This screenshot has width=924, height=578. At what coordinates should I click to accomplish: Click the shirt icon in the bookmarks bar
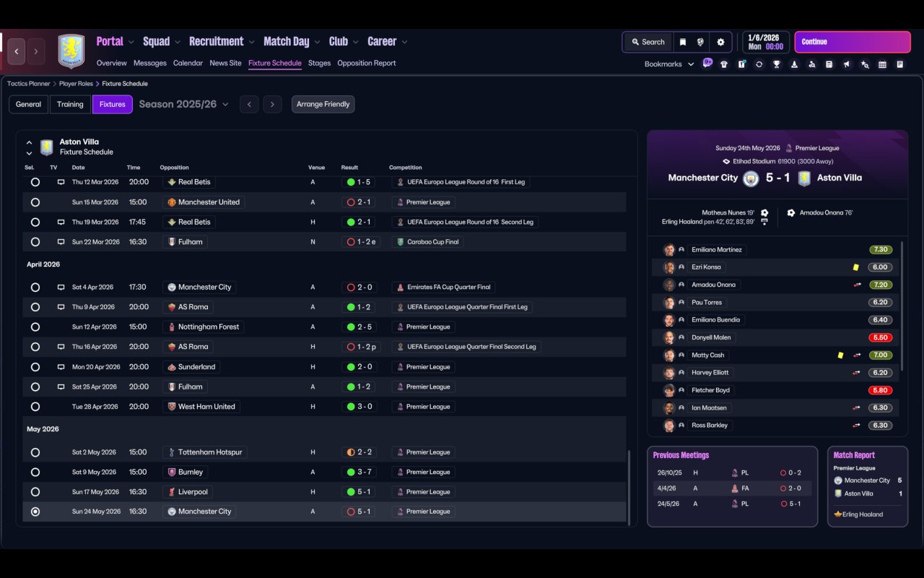(x=724, y=64)
